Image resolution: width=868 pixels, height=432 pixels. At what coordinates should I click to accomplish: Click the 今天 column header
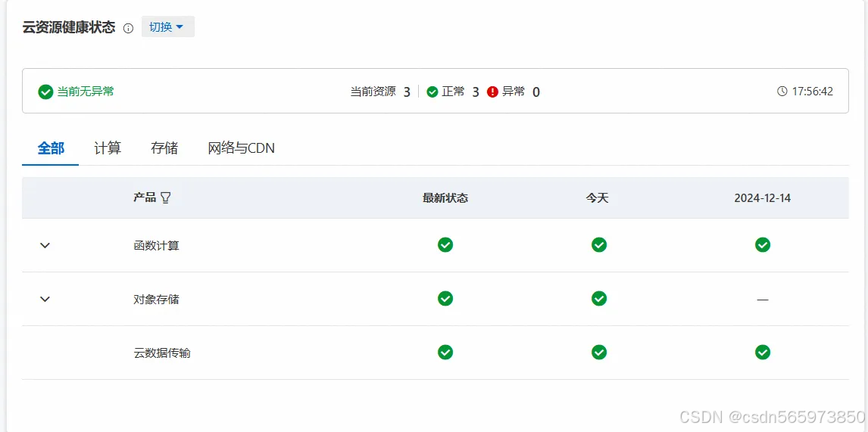[x=598, y=198]
